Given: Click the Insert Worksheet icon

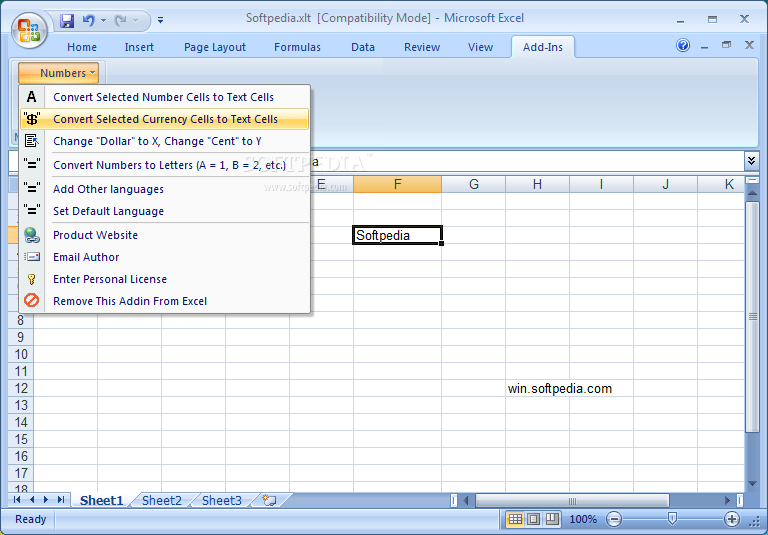Looking at the screenshot, I should coord(270,500).
